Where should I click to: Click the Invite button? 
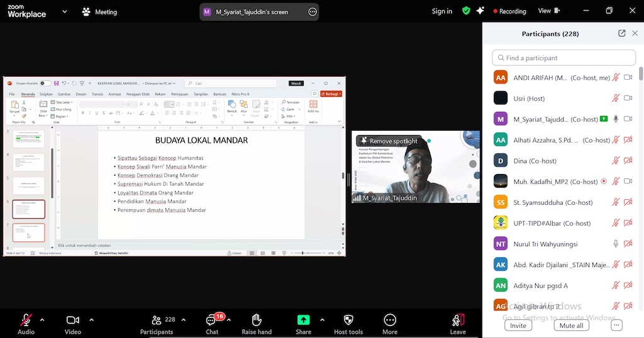(x=518, y=325)
